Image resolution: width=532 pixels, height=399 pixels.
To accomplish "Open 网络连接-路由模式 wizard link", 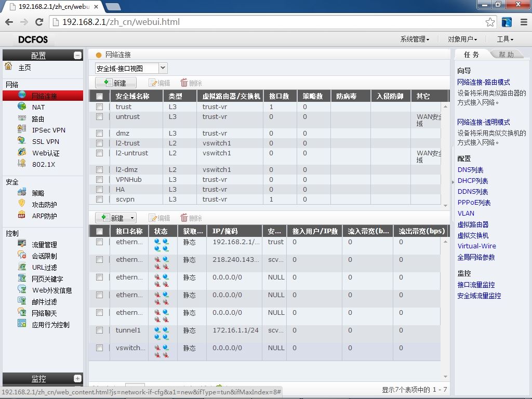I will (484, 82).
